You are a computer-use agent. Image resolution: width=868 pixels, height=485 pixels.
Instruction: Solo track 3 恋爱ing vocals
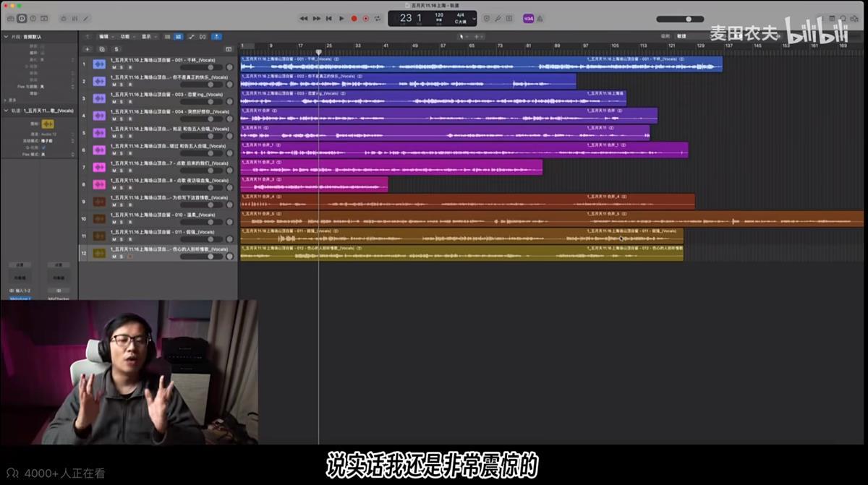pos(122,100)
